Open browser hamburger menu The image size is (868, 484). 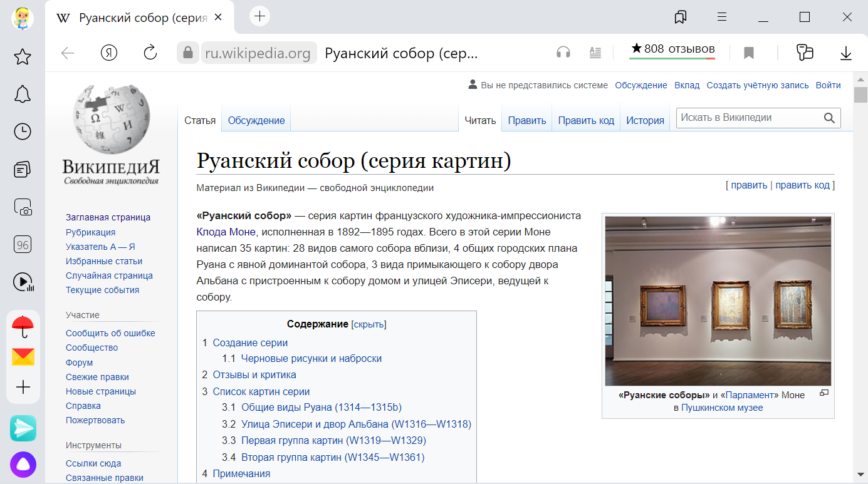[x=722, y=18]
